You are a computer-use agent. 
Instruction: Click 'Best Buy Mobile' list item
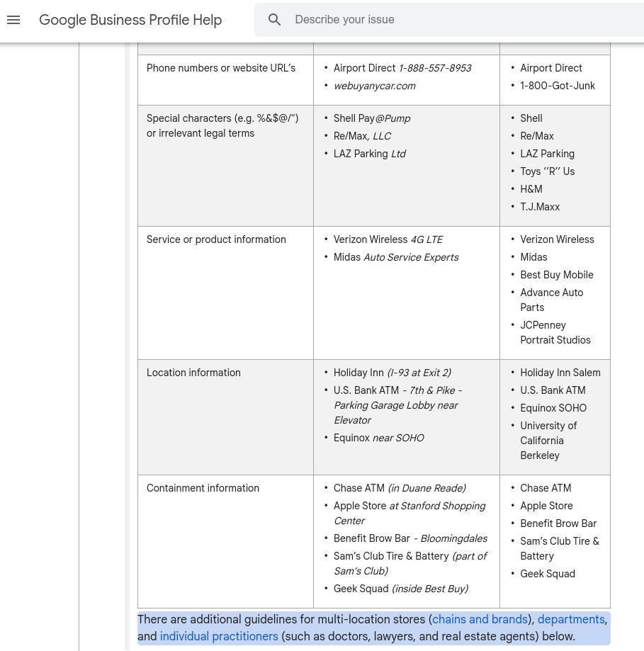557,275
